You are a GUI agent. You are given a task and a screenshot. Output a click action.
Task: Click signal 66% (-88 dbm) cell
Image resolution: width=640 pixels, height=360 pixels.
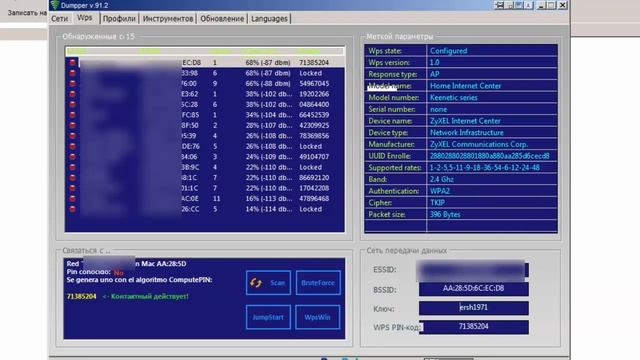[x=268, y=83]
